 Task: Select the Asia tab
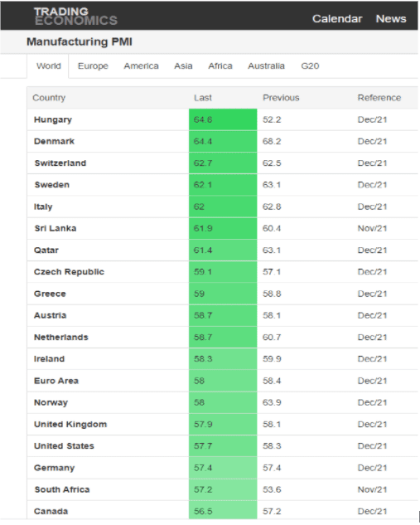pyautogui.click(x=183, y=66)
